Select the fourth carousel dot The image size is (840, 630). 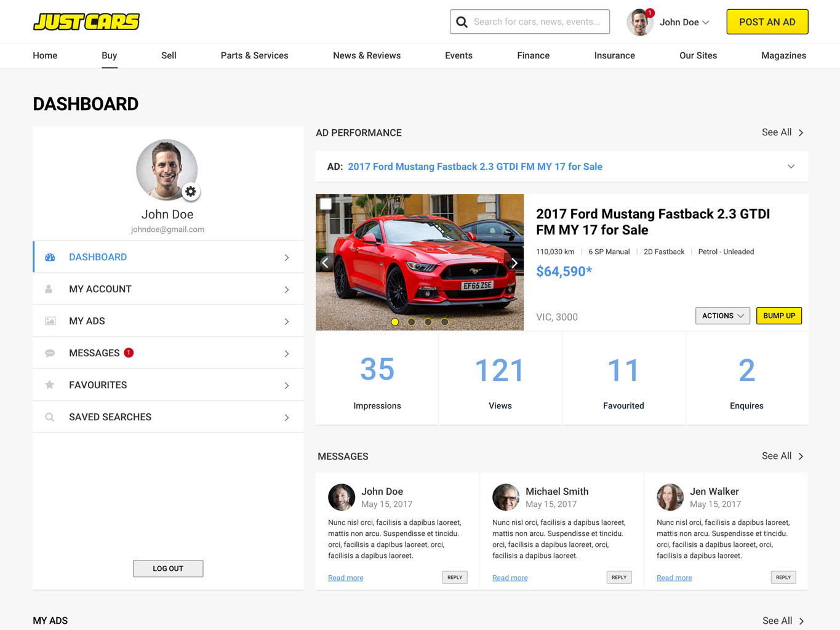[445, 322]
